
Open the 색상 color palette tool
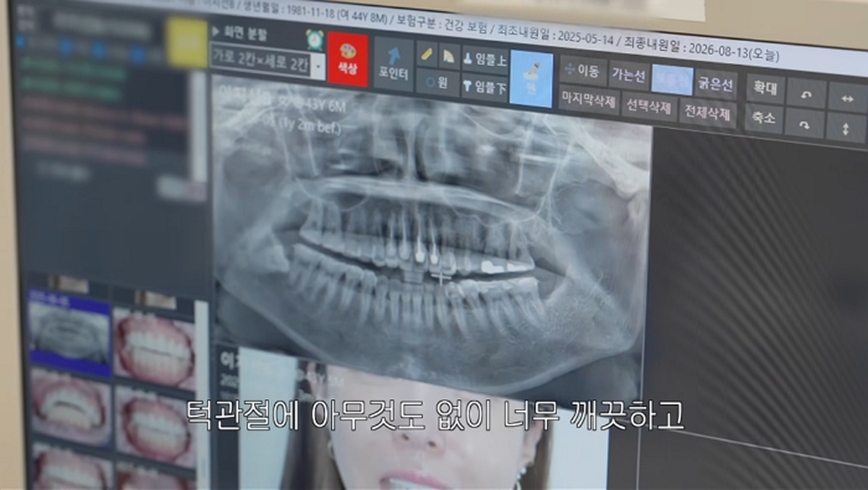348,59
